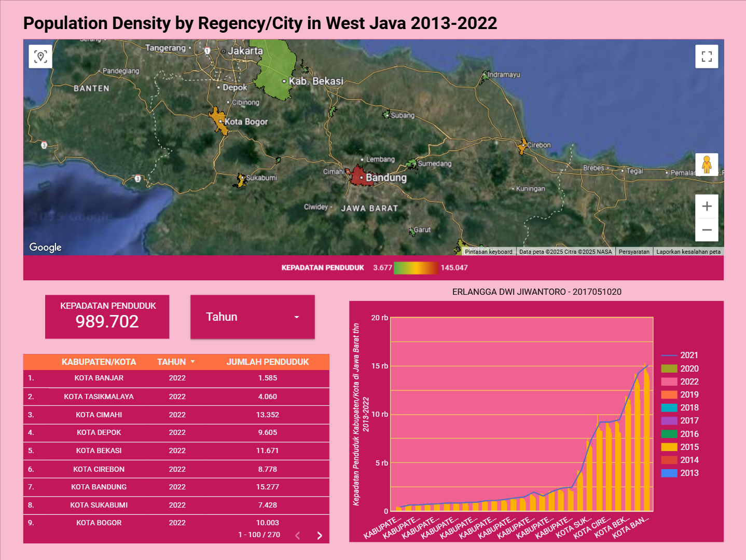Click population value 1.585
This screenshot has width=746, height=560.
[268, 378]
